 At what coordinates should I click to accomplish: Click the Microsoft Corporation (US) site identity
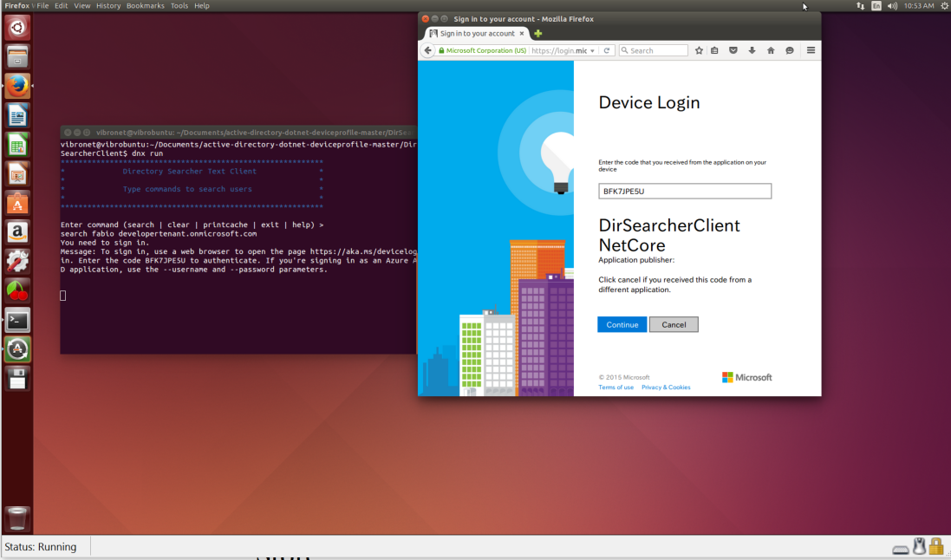coord(483,51)
